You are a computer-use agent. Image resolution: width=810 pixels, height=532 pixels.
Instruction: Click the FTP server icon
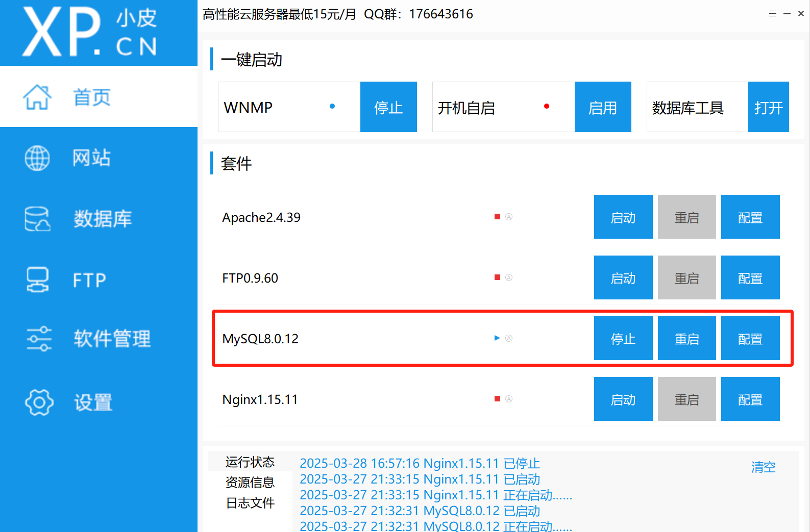[38, 280]
